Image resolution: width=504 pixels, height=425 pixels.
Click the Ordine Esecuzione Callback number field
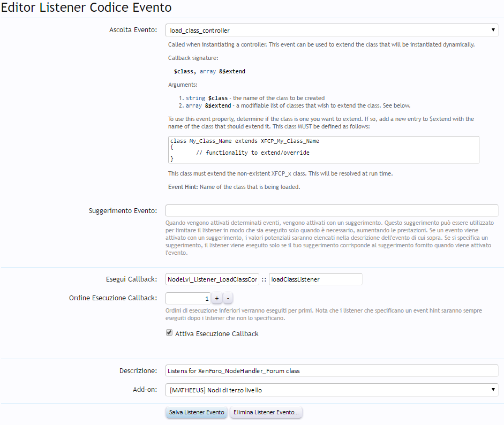(188, 299)
